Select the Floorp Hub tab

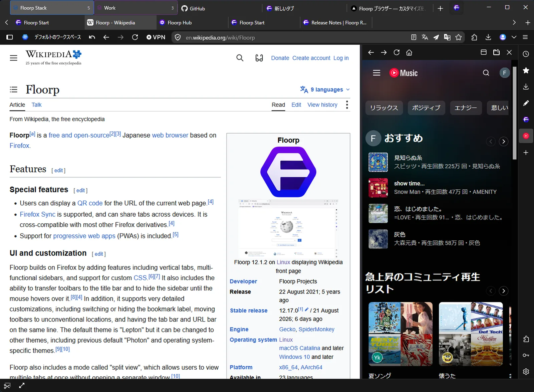click(x=193, y=23)
